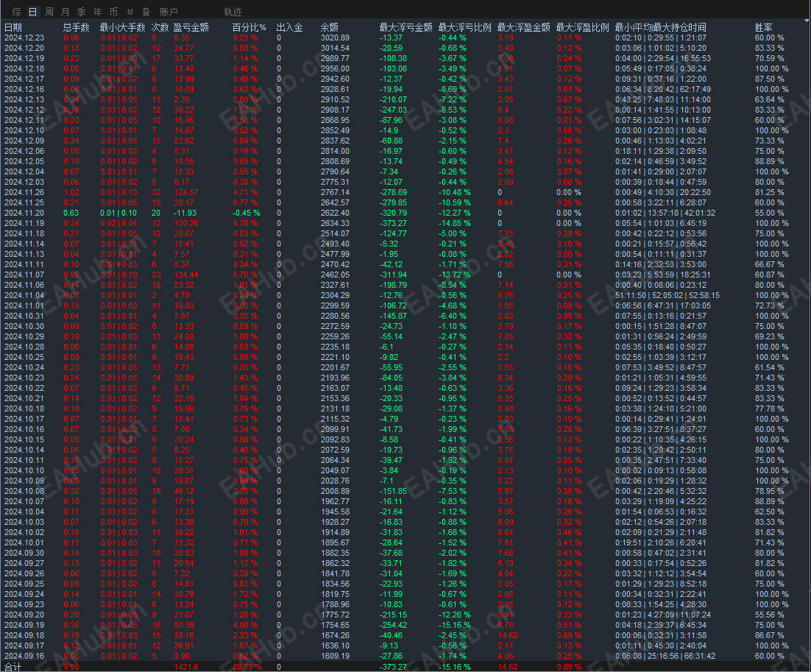
Task: Click the 最小|平均|最大持仓时间 column header
Action: click(x=660, y=27)
